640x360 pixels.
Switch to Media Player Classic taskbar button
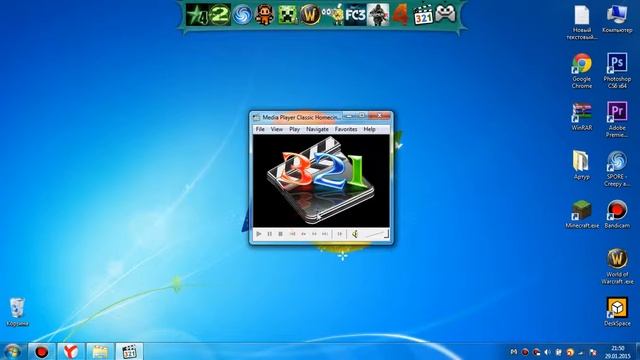tap(129, 351)
